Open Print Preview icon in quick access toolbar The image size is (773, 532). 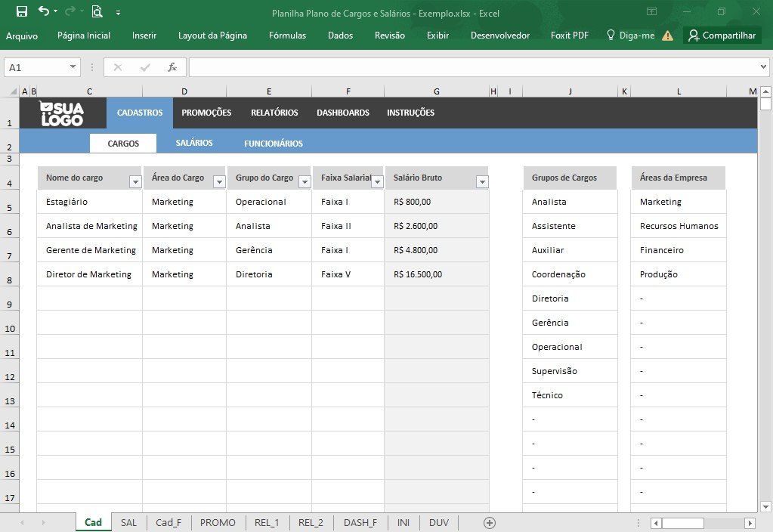[x=97, y=11]
